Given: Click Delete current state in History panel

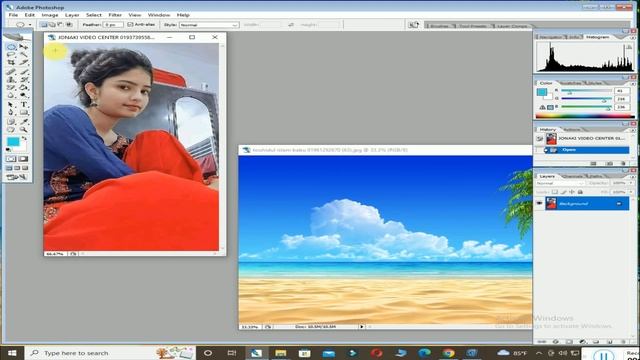Looking at the screenshot, I should click(x=623, y=163).
